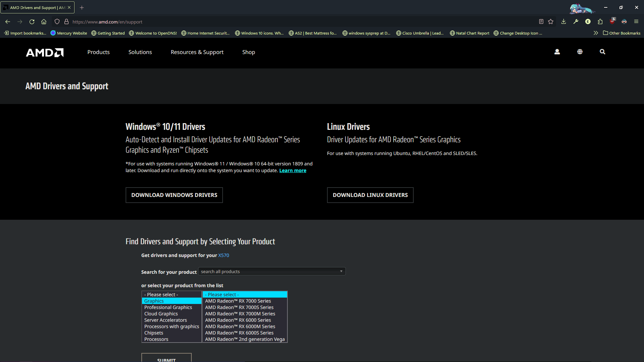Image resolution: width=644 pixels, height=362 pixels.
Task: Select AMD Radeon RX 6000 Series
Action: [245, 320]
